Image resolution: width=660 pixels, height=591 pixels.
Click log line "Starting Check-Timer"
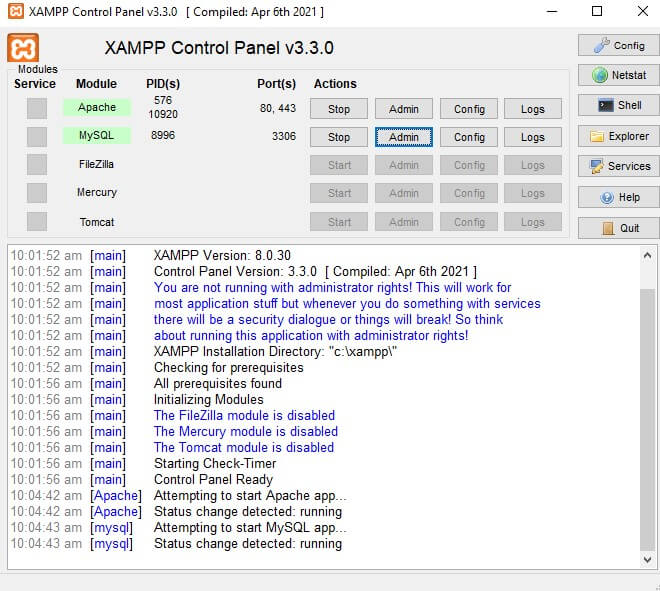tap(215, 463)
